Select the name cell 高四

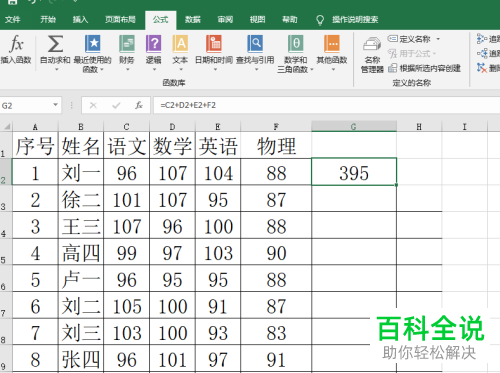[81, 252]
